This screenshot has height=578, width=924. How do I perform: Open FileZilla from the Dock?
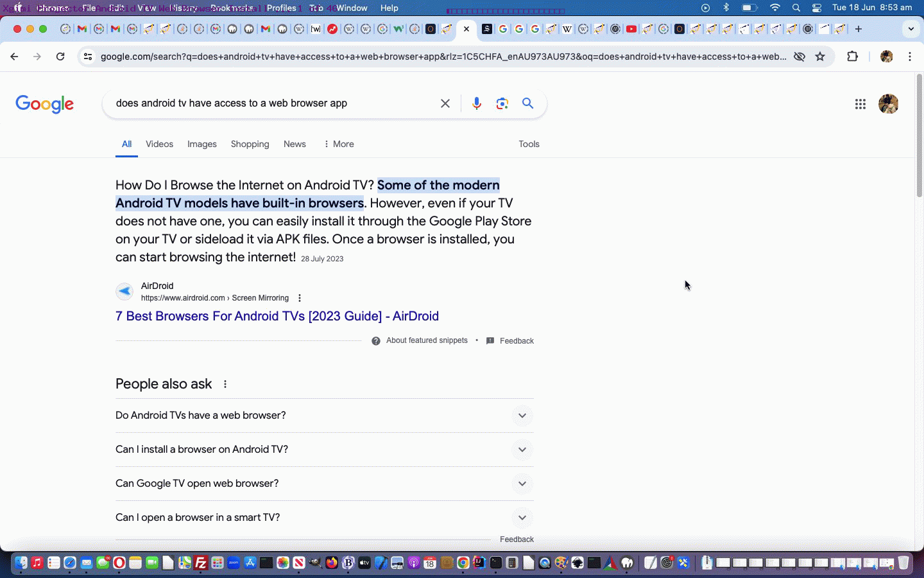click(201, 563)
